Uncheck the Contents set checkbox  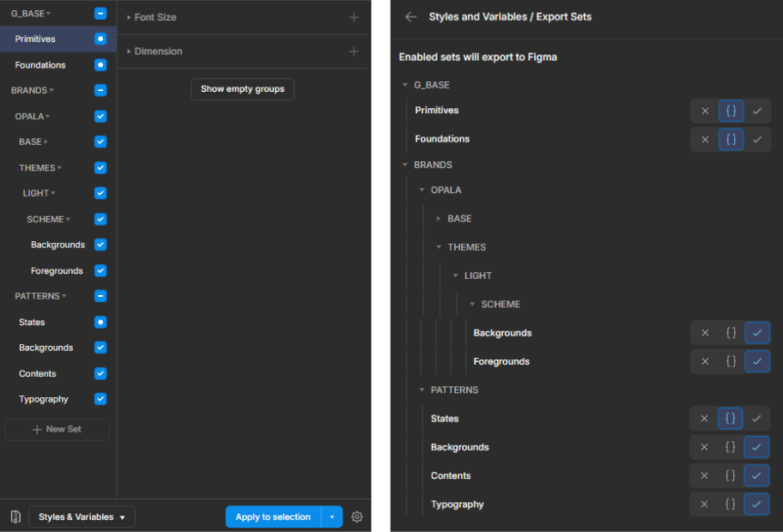point(100,373)
